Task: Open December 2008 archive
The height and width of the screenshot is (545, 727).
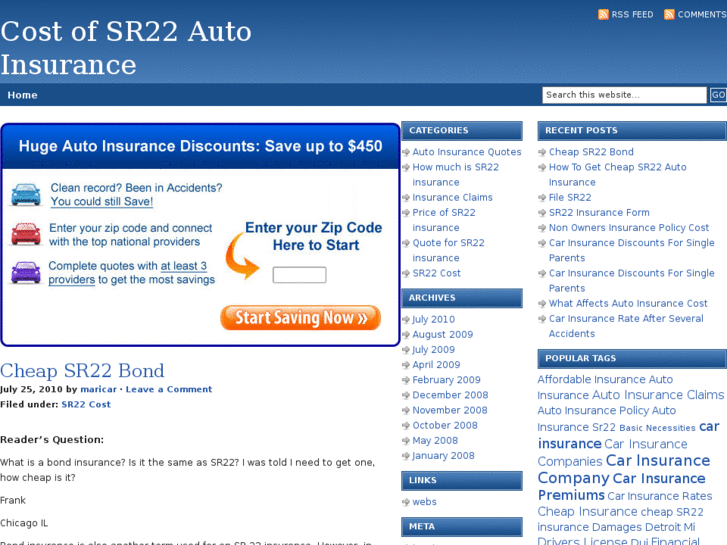Action: tap(450, 395)
